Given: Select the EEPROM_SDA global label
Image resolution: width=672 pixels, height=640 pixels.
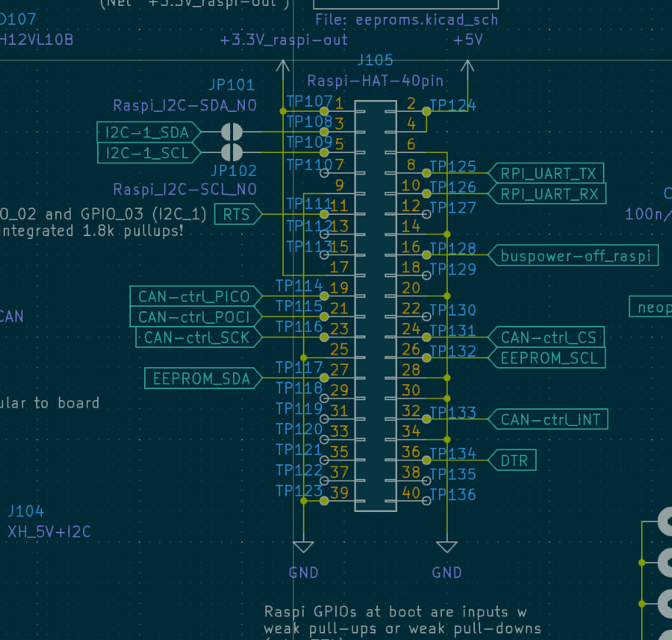Looking at the screenshot, I should point(201,379).
